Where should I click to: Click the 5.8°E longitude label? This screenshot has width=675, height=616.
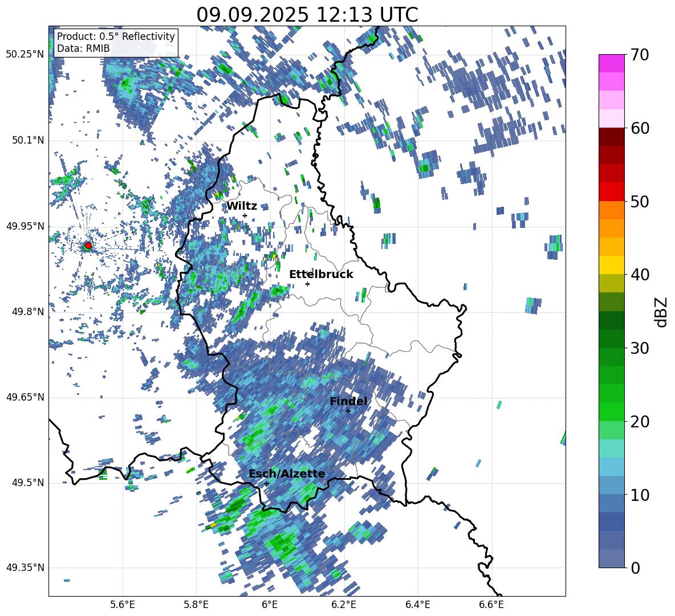tap(196, 605)
